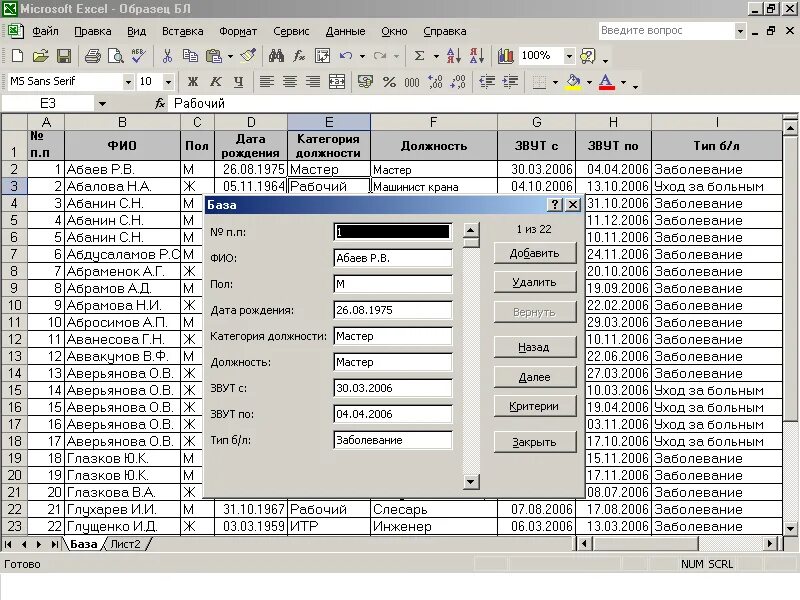Viewport: 800px width, 600px height.
Task: Open the zoom 100% dropdown
Action: 569,56
